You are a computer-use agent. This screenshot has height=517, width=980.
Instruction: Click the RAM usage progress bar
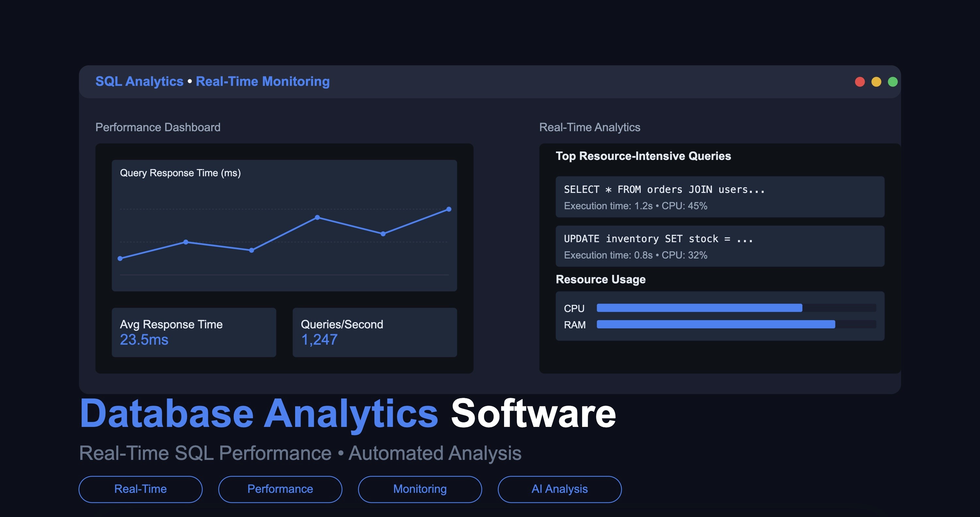click(736, 324)
